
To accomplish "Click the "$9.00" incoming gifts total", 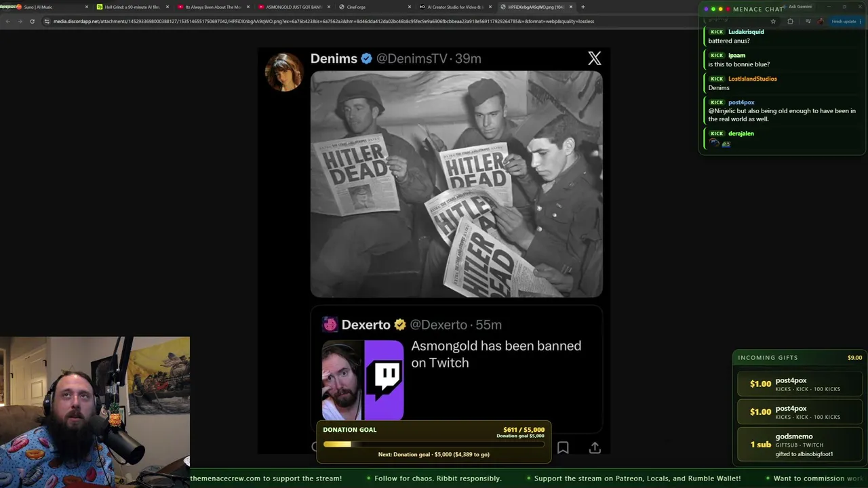I will [x=854, y=358].
